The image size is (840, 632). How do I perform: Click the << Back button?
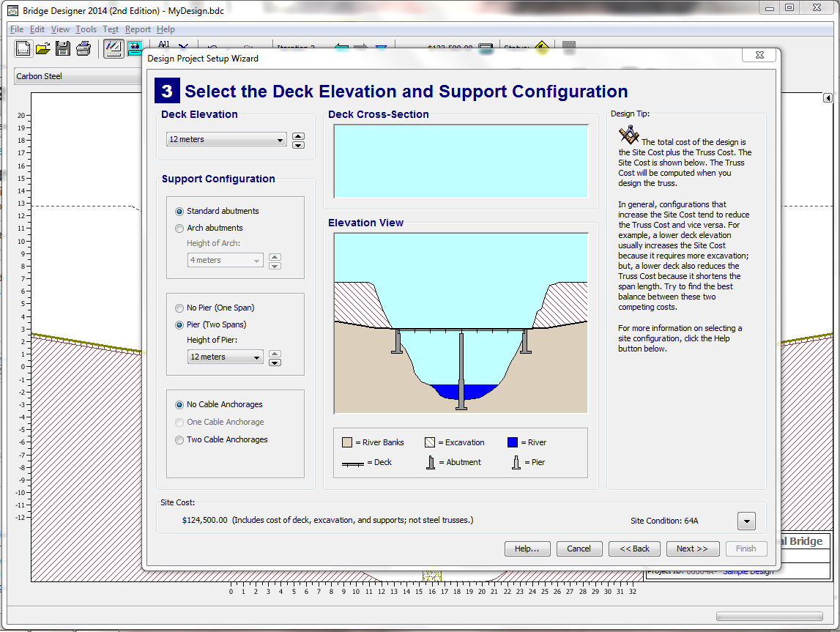tap(634, 549)
